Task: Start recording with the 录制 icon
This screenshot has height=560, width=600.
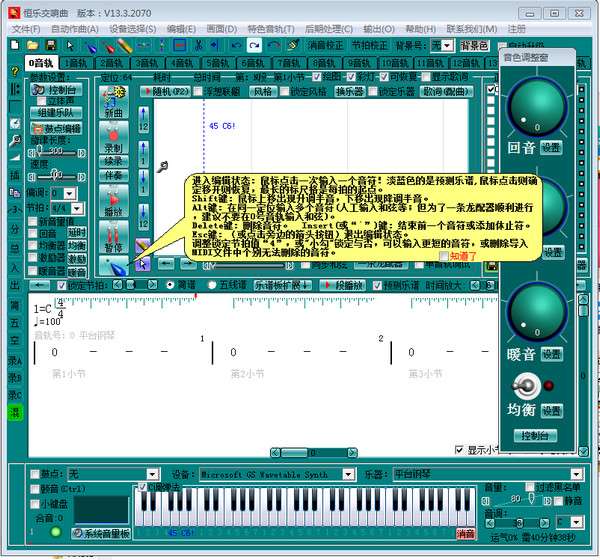Action: tap(114, 138)
